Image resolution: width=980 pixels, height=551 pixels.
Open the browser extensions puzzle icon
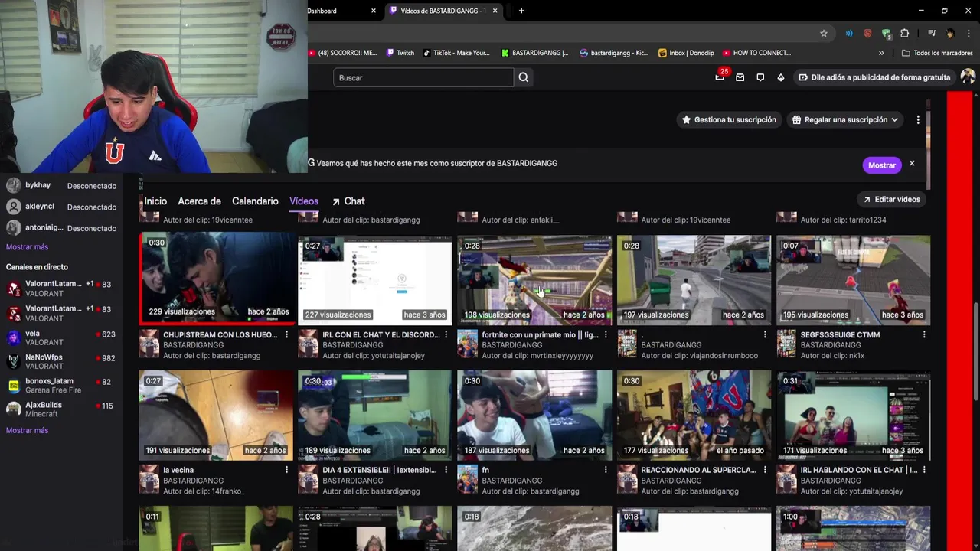tap(905, 34)
